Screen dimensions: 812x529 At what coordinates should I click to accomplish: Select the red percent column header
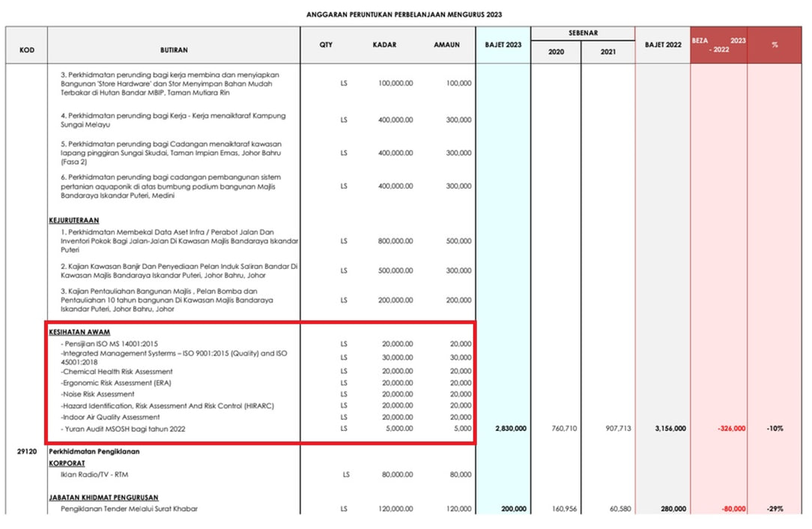[x=775, y=45]
